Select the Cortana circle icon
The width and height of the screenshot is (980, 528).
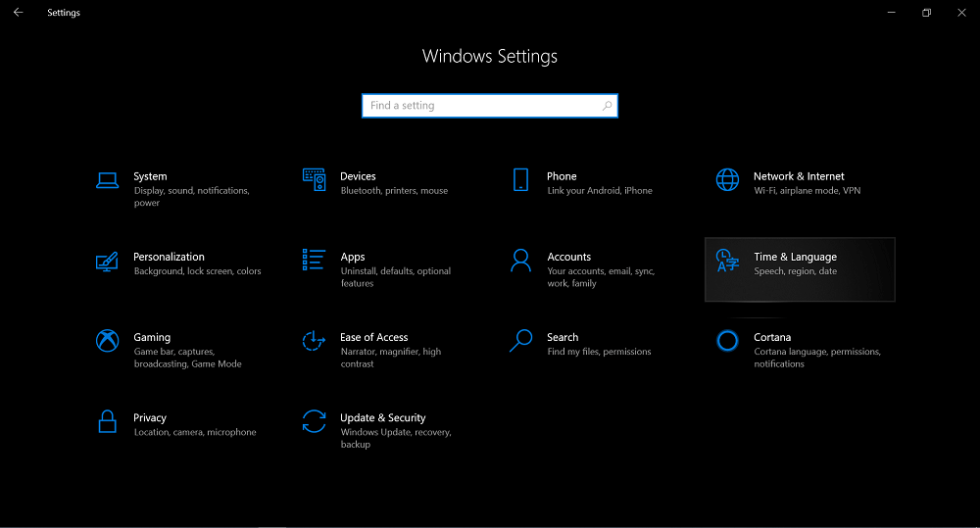(x=727, y=341)
